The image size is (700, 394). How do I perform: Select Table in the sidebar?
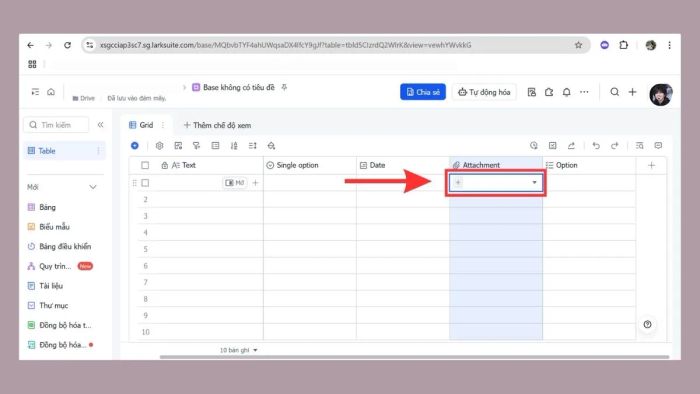(65, 151)
